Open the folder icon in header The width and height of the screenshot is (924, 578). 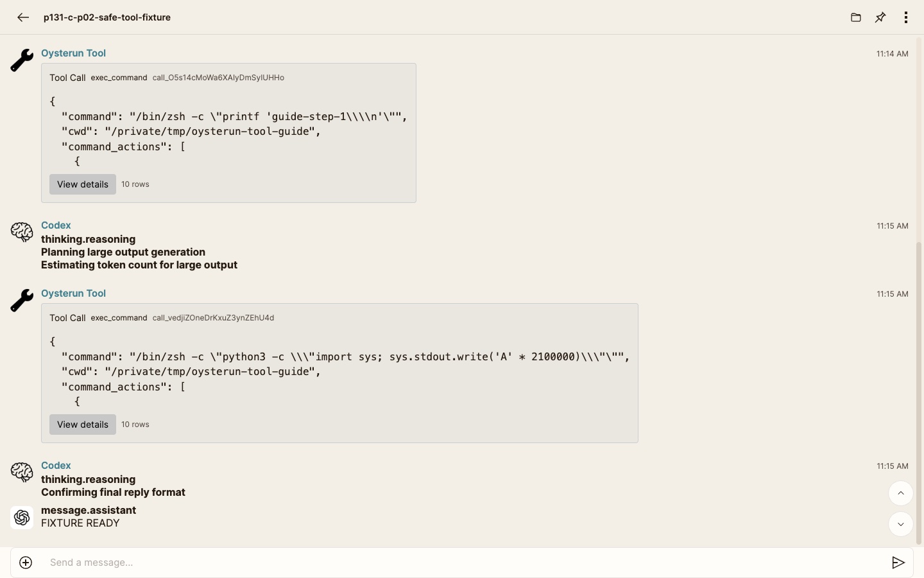pyautogui.click(x=856, y=17)
